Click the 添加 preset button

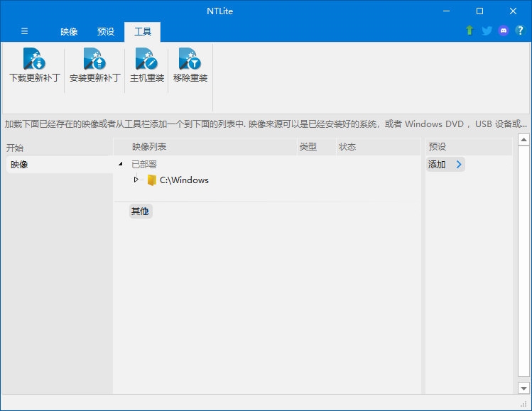pyautogui.click(x=445, y=165)
